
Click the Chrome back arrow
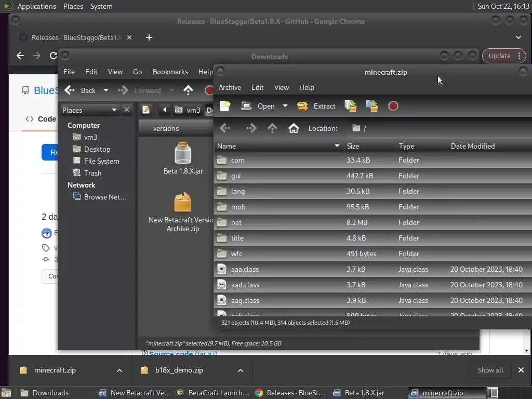pos(20,56)
